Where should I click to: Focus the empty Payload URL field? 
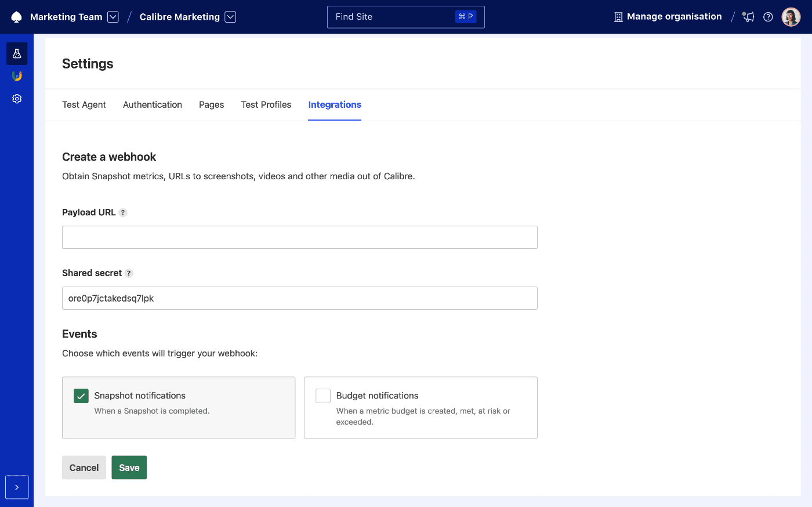coord(299,237)
